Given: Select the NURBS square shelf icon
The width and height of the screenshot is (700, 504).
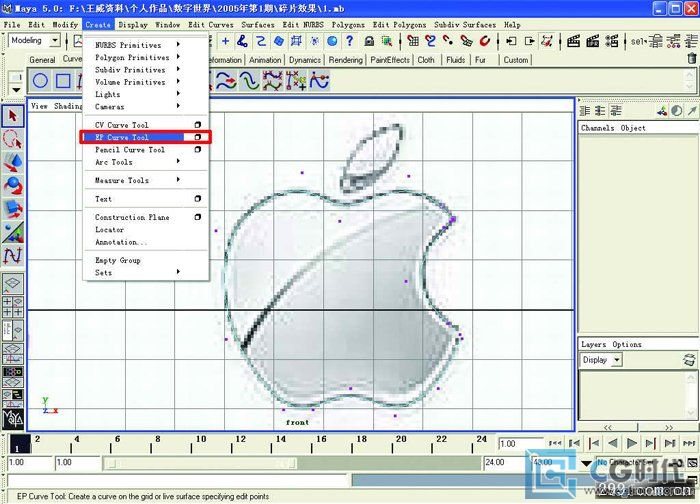Looking at the screenshot, I should 63,81.
